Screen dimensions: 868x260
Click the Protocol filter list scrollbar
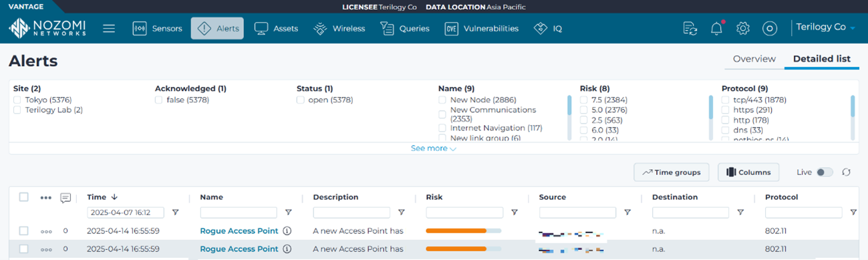(853, 106)
